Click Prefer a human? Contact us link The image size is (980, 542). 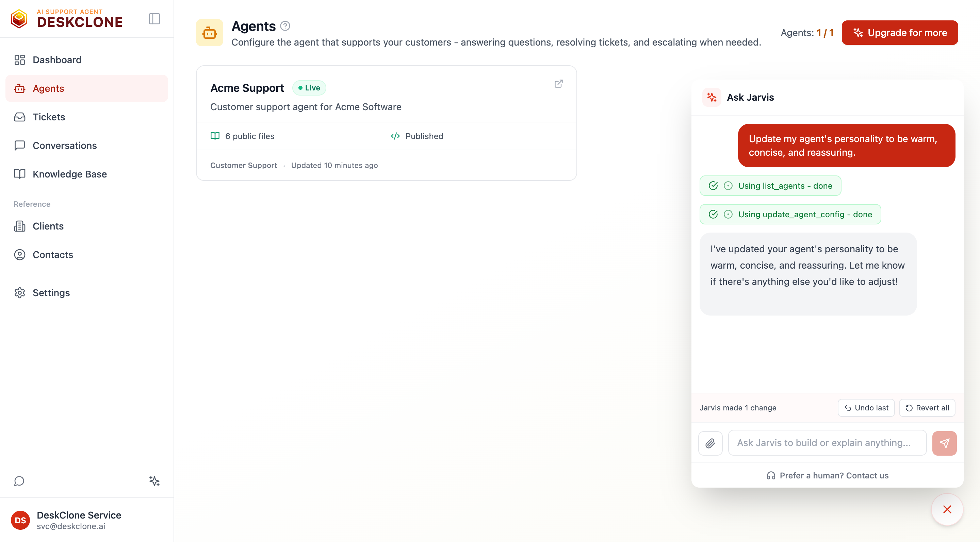point(827,475)
